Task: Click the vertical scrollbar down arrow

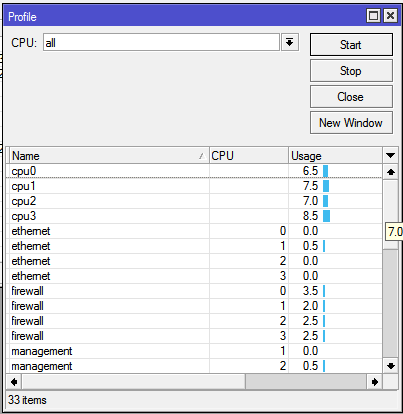Action: tap(391, 366)
